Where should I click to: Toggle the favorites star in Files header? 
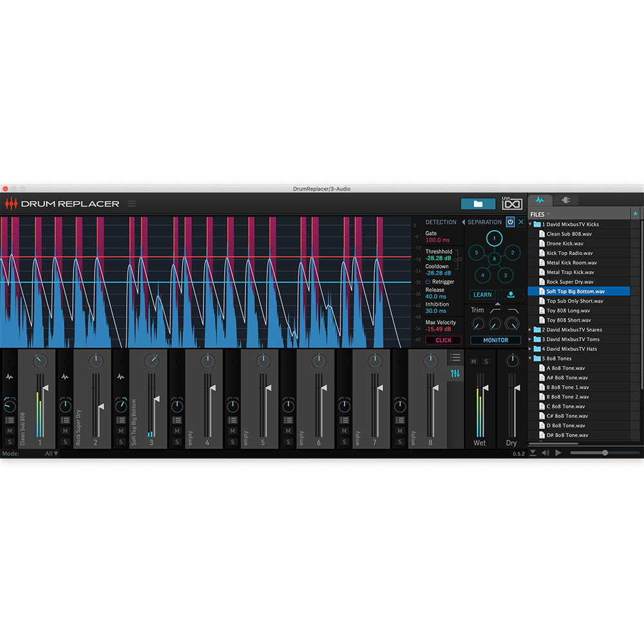(636, 214)
